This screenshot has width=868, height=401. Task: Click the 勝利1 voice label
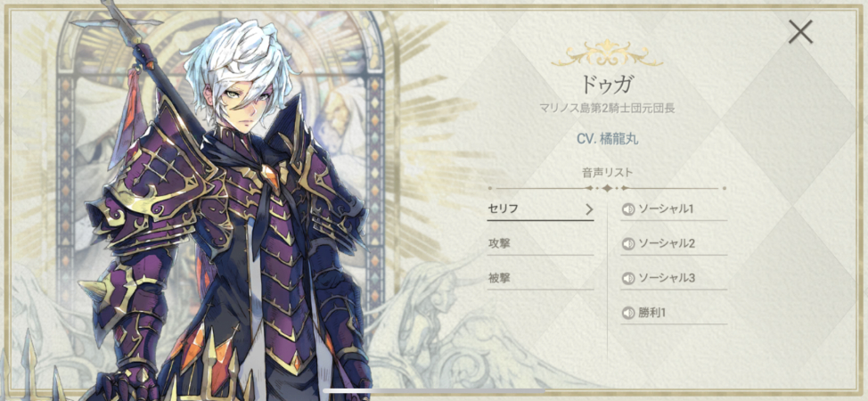[652, 313]
